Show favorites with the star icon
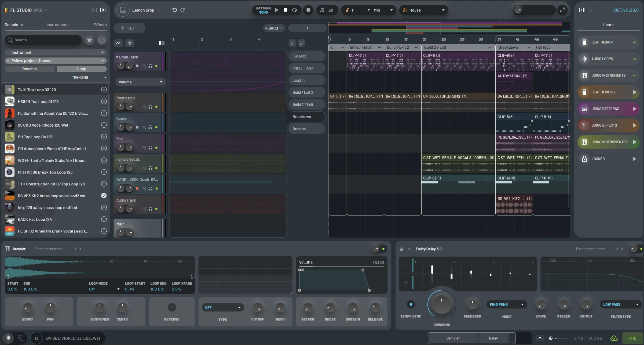The height and width of the screenshot is (345, 644). [x=89, y=40]
